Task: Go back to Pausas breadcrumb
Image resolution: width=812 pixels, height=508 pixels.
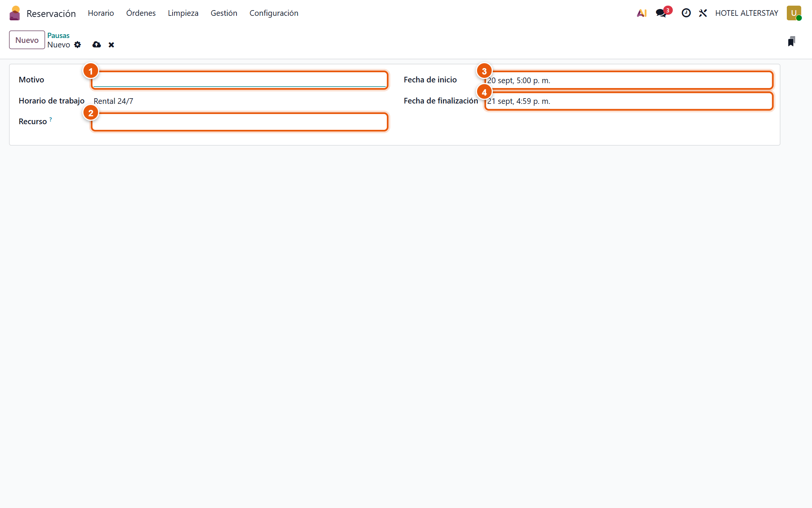Action: tap(58, 35)
